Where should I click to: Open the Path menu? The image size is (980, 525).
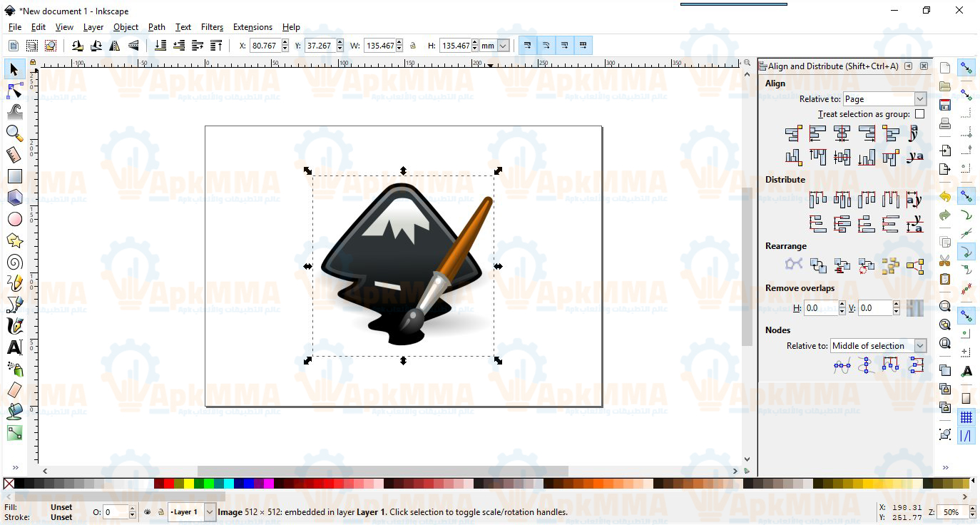157,27
